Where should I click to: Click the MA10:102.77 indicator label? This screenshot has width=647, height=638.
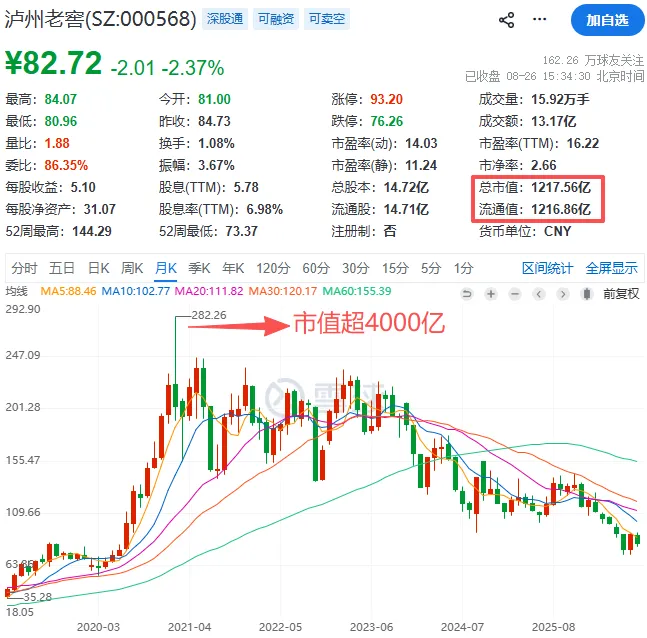tap(136, 291)
